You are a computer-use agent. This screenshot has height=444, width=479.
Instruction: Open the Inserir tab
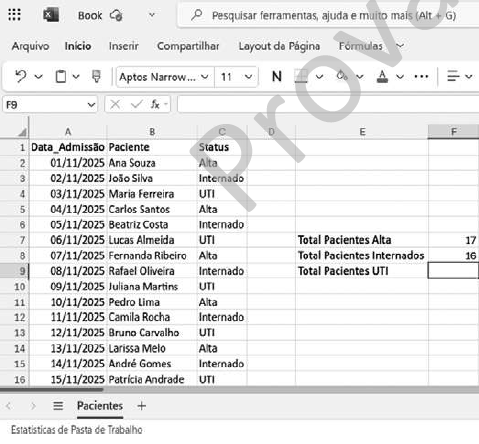[x=124, y=46]
